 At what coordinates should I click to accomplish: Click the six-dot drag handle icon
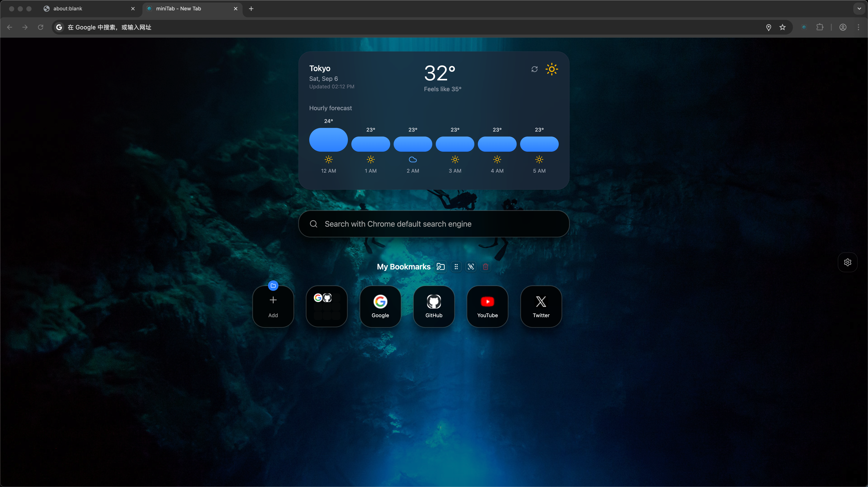point(456,267)
